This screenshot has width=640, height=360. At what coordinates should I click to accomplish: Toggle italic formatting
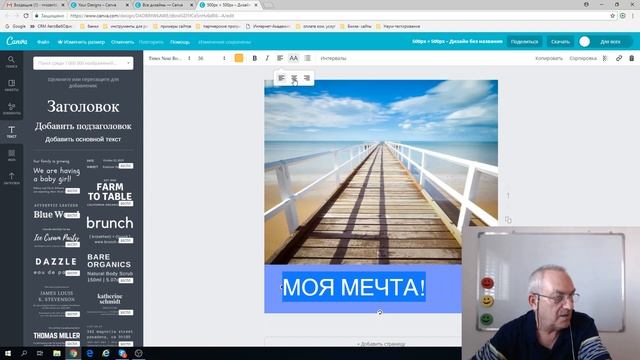[x=267, y=58]
